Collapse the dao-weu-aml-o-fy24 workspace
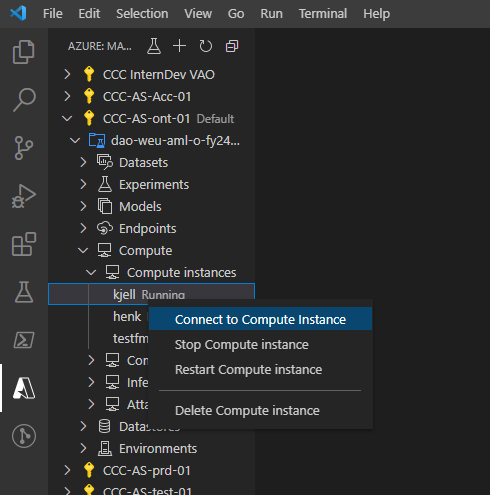490x495 pixels. click(x=75, y=140)
